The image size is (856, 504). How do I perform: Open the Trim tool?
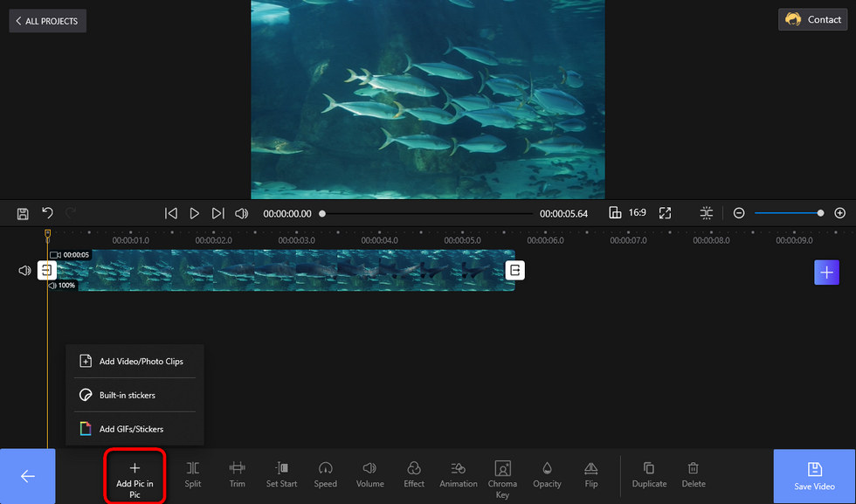click(x=237, y=474)
